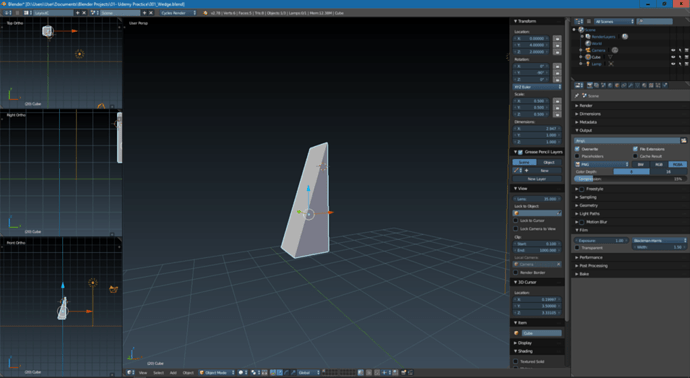
Task: Click the Camera icon in the outliner
Action: click(x=588, y=50)
